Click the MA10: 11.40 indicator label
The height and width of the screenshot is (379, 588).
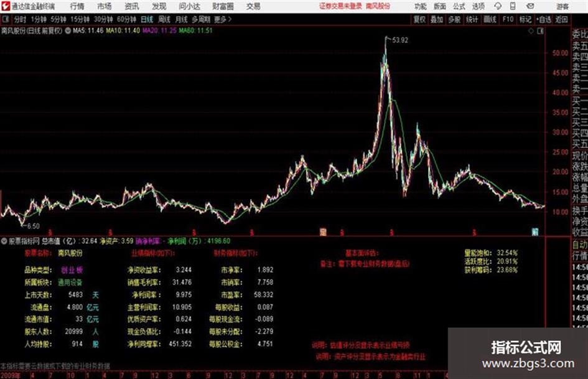tap(123, 30)
